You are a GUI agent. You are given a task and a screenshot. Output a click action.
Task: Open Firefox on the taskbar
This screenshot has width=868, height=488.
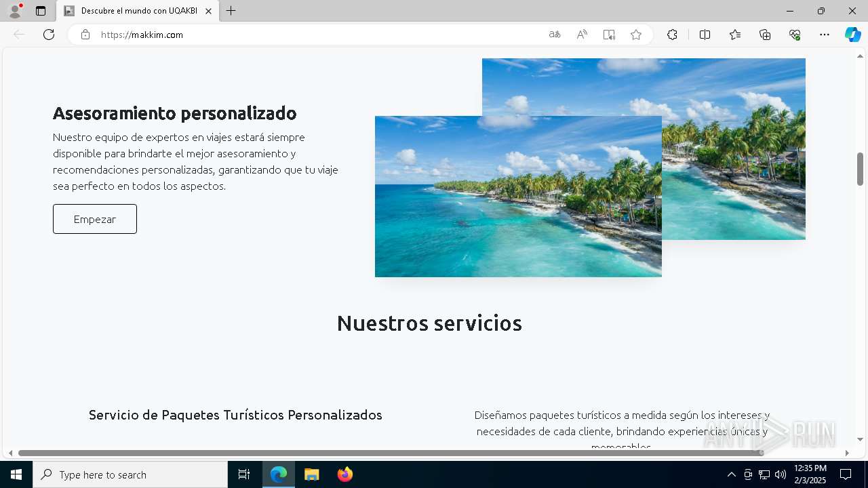(345, 474)
